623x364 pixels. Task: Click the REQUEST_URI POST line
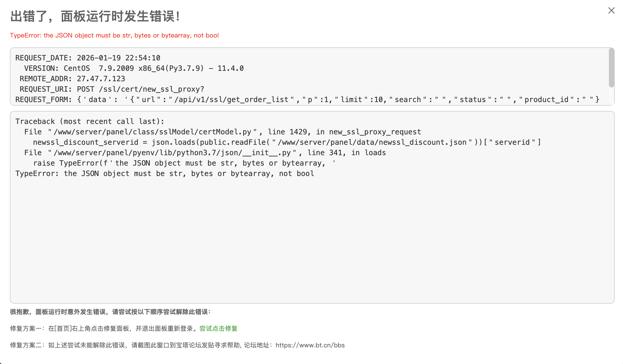(112, 89)
